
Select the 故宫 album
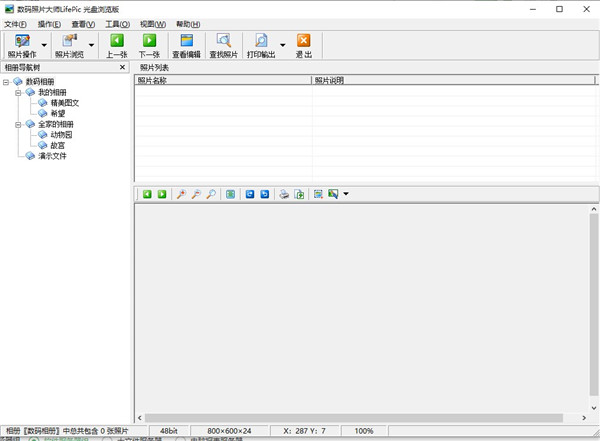(x=58, y=145)
